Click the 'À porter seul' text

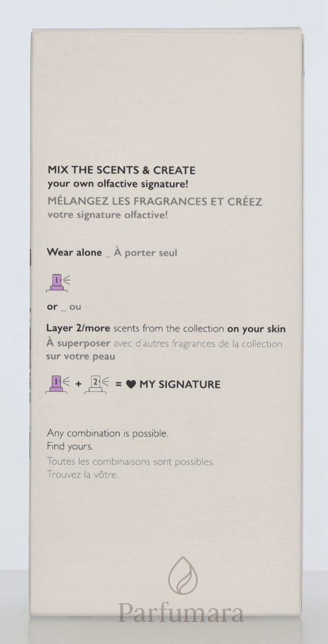click(145, 252)
